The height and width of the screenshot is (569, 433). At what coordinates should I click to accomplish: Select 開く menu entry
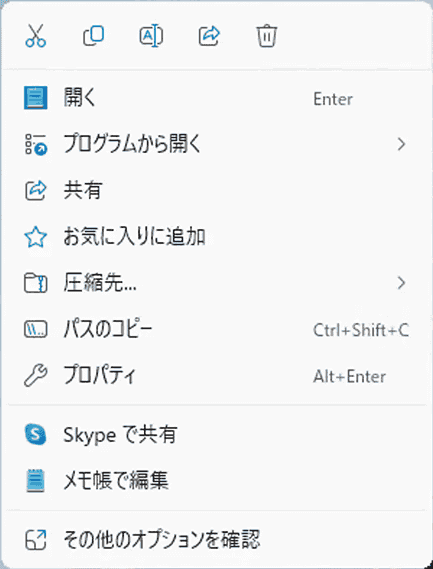pos(217,98)
